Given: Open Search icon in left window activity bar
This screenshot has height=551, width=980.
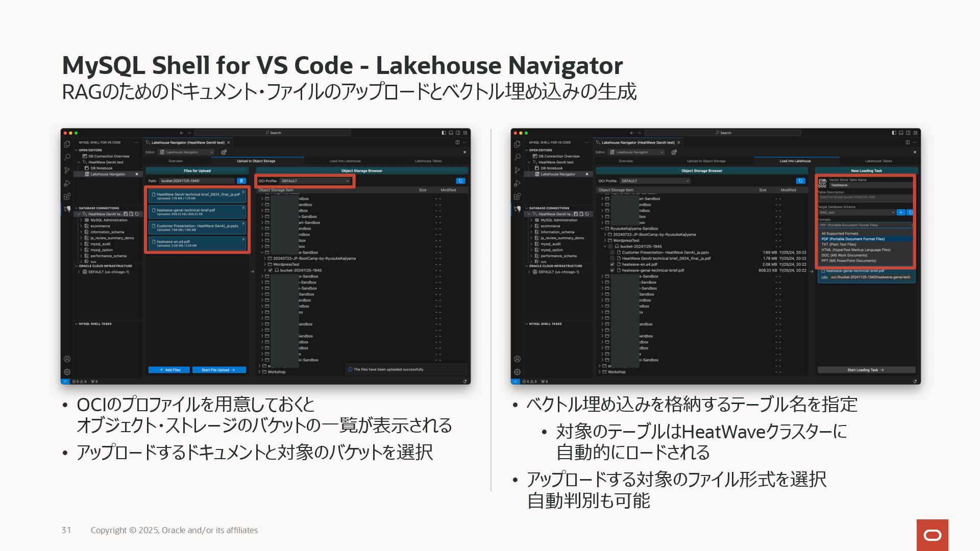Looking at the screenshot, I should click(x=67, y=157).
